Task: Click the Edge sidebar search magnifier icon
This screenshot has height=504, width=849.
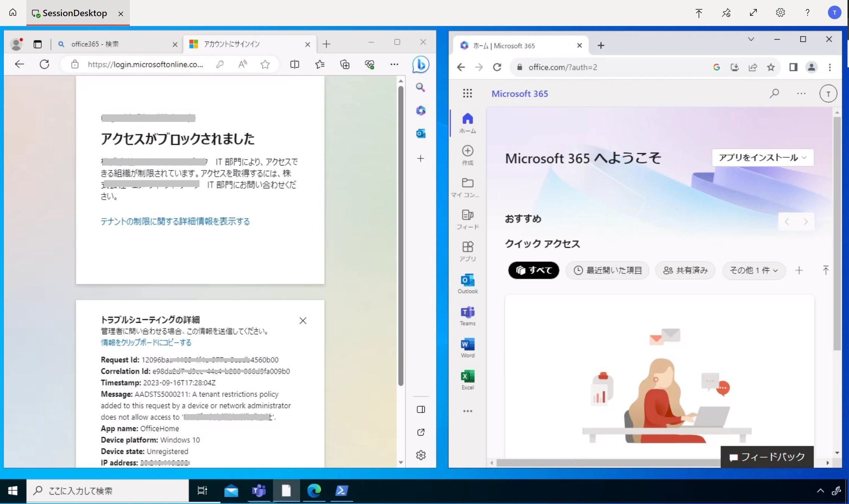Action: pyautogui.click(x=421, y=88)
